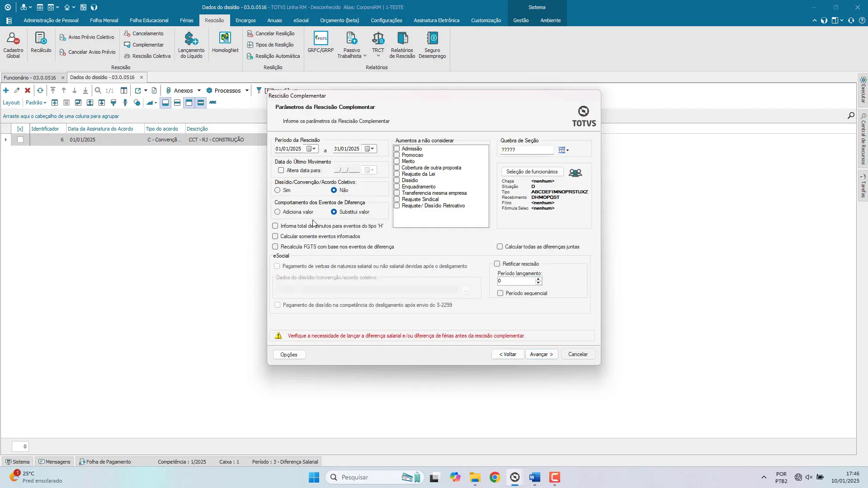Image resolution: width=868 pixels, height=488 pixels.
Task: Click the Seleção de funcionários button
Action: coord(532,172)
